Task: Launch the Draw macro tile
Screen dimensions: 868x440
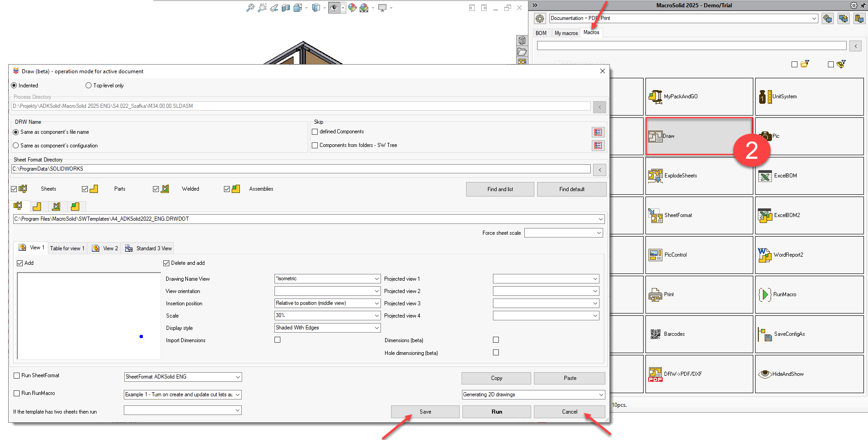Action: coord(699,136)
